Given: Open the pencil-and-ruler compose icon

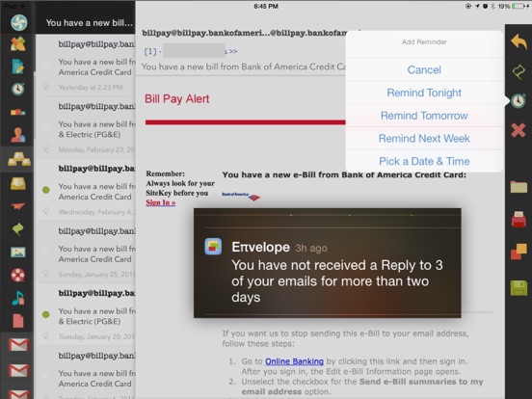Looking at the screenshot, I should 18,44.
